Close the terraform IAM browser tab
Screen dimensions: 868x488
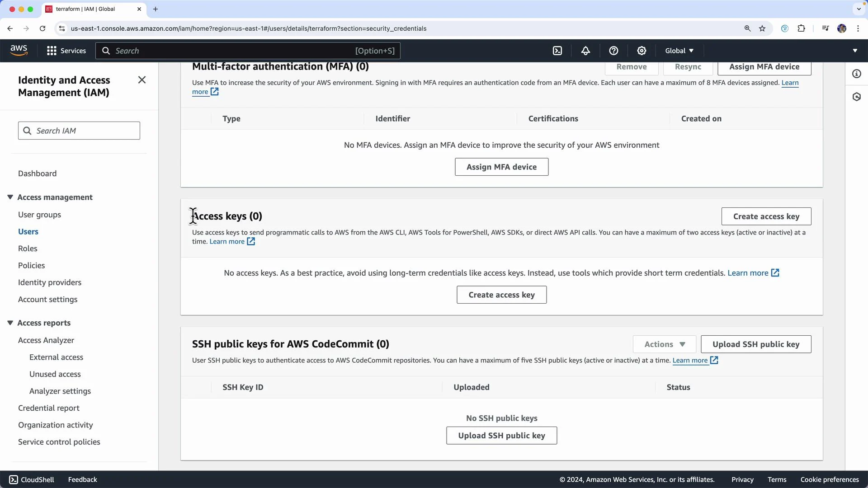(139, 9)
